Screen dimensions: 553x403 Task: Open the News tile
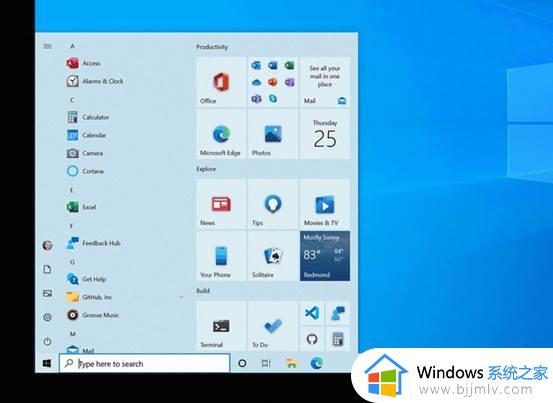[221, 204]
